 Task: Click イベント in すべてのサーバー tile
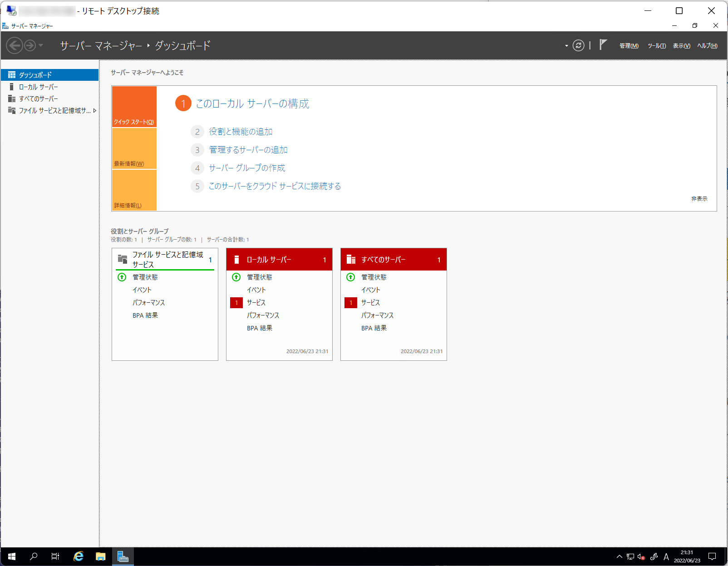coord(371,290)
